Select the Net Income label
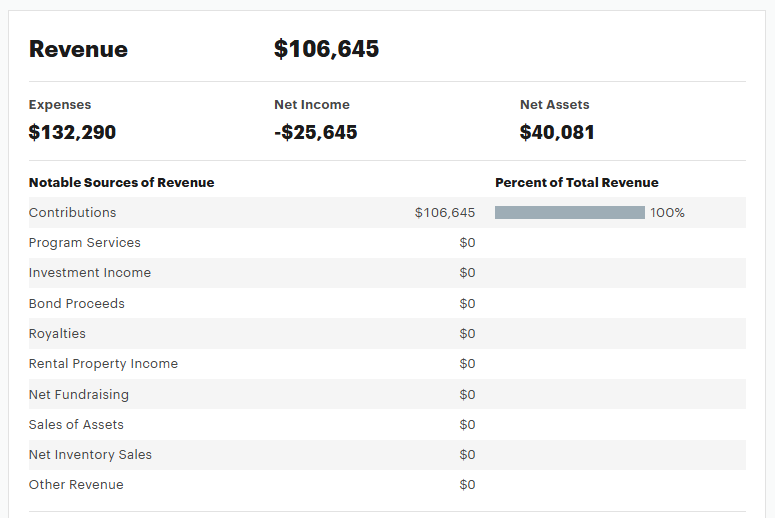 pyautogui.click(x=312, y=105)
